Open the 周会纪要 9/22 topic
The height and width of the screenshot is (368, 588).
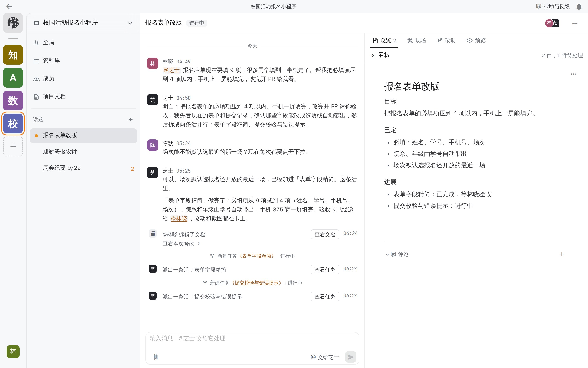click(83, 168)
